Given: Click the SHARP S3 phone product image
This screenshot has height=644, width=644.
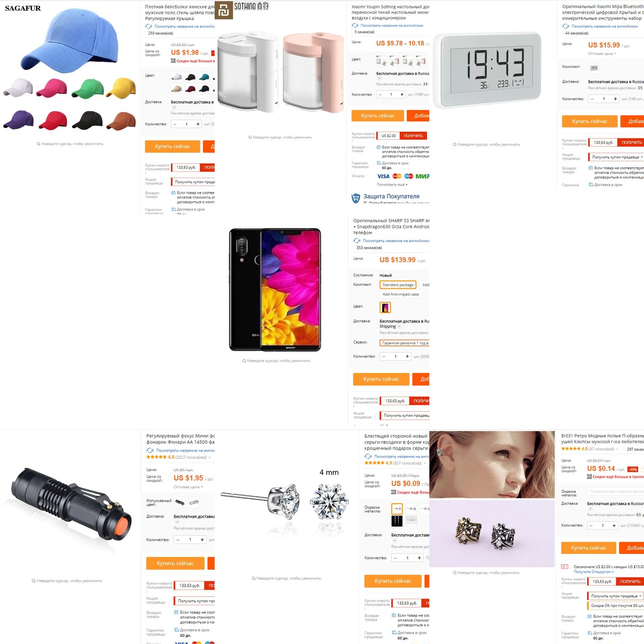Looking at the screenshot, I should pyautogui.click(x=275, y=290).
